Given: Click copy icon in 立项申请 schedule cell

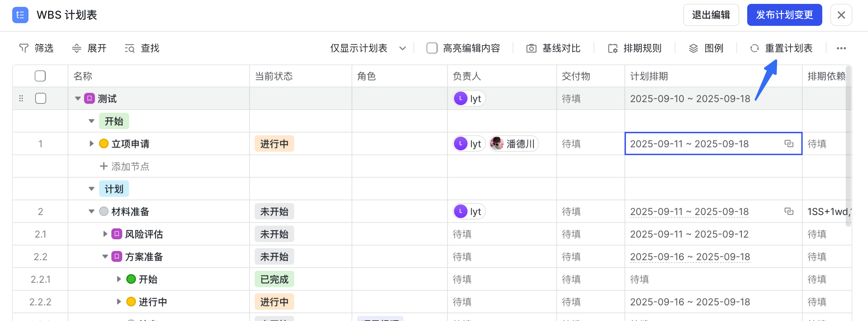Looking at the screenshot, I should tap(789, 144).
